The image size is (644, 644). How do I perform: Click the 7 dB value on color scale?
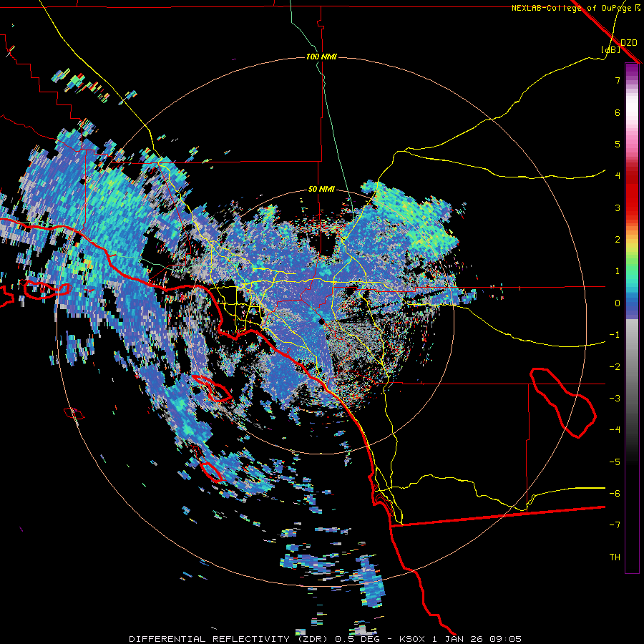click(618, 80)
